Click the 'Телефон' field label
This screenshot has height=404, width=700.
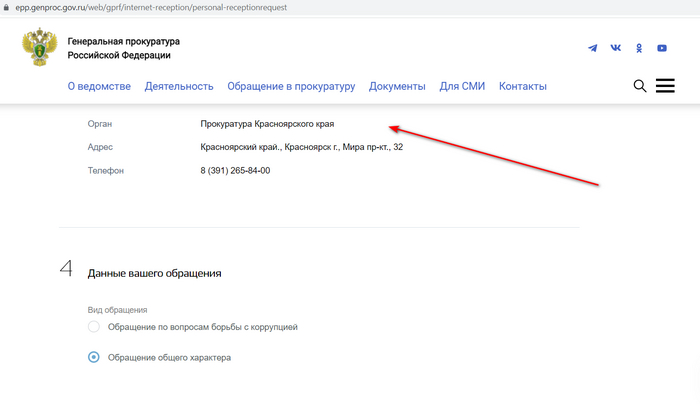105,171
